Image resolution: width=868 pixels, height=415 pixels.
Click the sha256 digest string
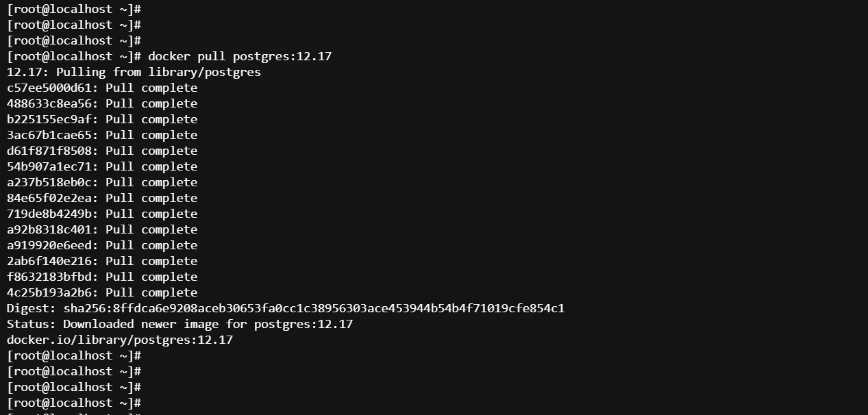click(314, 308)
